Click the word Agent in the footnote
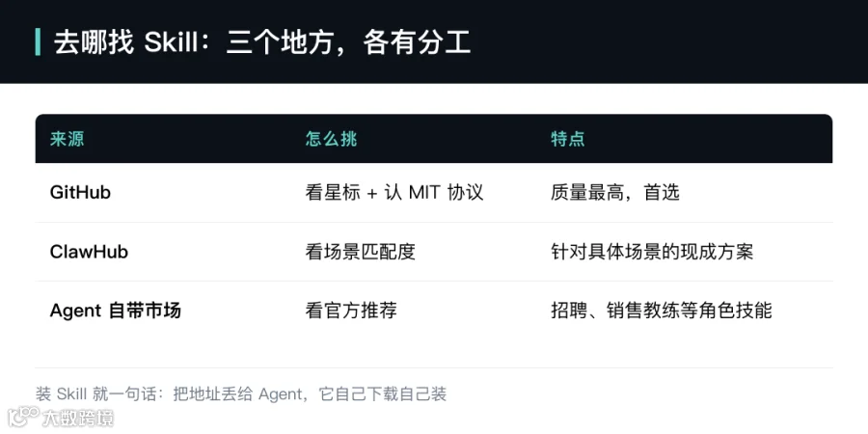This screenshot has height=434, width=868. point(281,394)
